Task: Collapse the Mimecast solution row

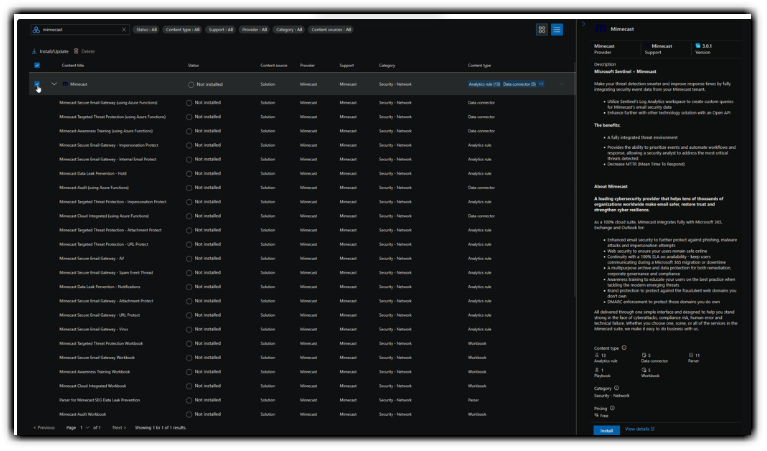Action: coord(54,85)
